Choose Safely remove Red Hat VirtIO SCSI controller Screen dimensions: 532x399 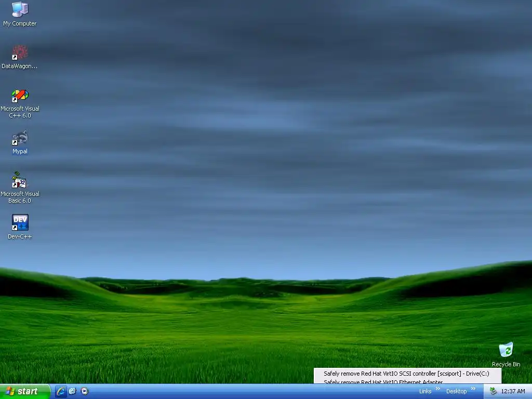(407, 374)
